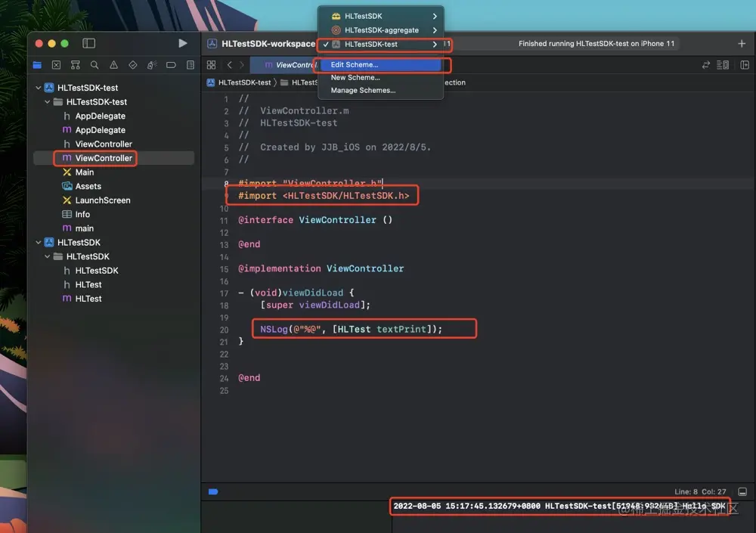Click the #import HLTestSDK.h line
The width and height of the screenshot is (756, 533).
(324, 195)
